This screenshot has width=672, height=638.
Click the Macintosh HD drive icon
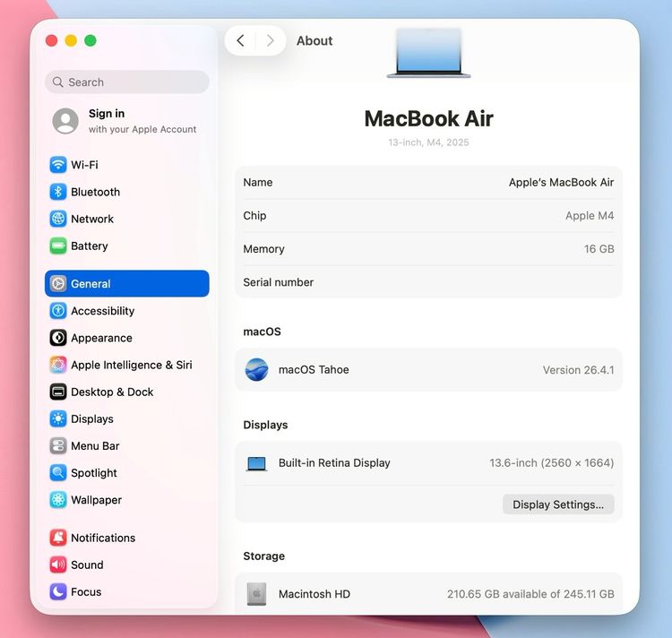(x=257, y=594)
